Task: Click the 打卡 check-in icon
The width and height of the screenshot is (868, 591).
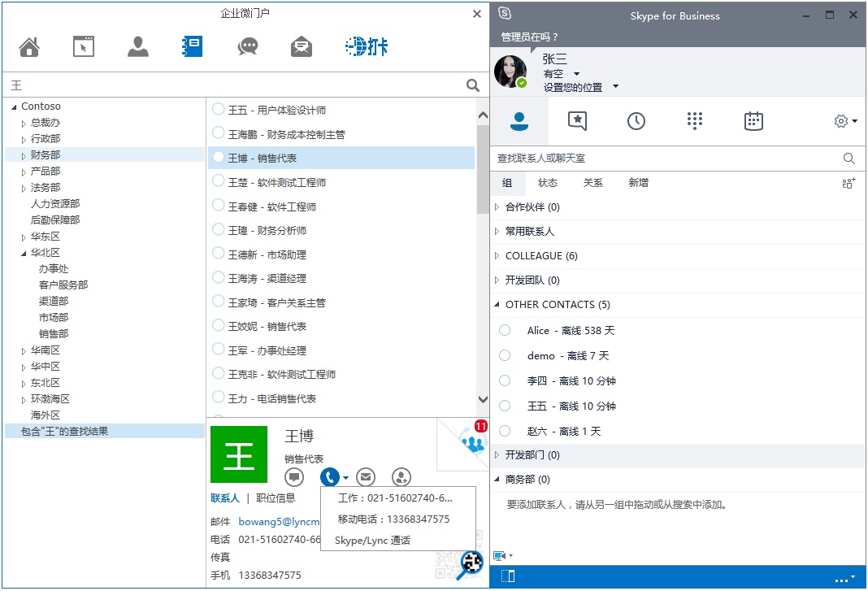Action: click(x=367, y=46)
